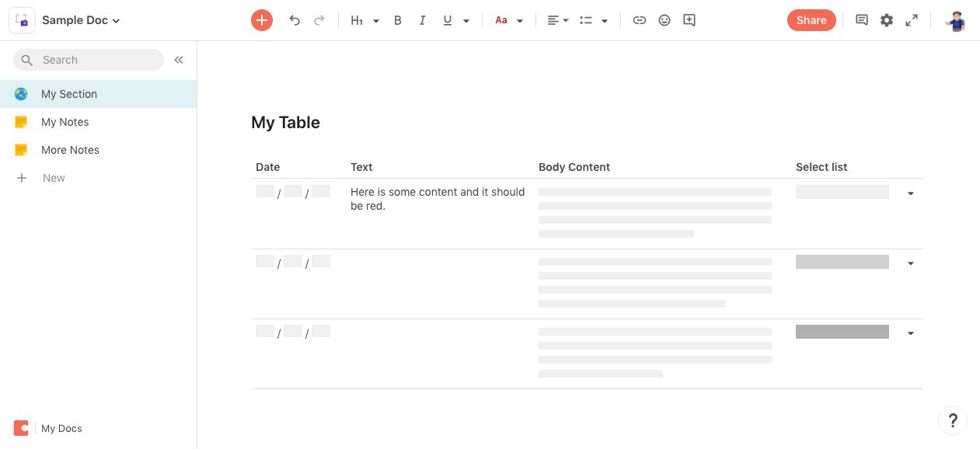Insert a hyperlink

[639, 20]
